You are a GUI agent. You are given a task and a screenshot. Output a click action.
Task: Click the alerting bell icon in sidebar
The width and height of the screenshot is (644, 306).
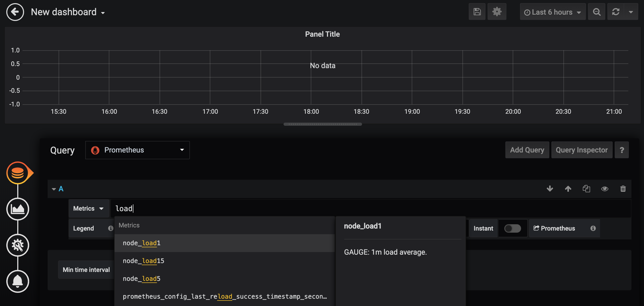point(17,281)
